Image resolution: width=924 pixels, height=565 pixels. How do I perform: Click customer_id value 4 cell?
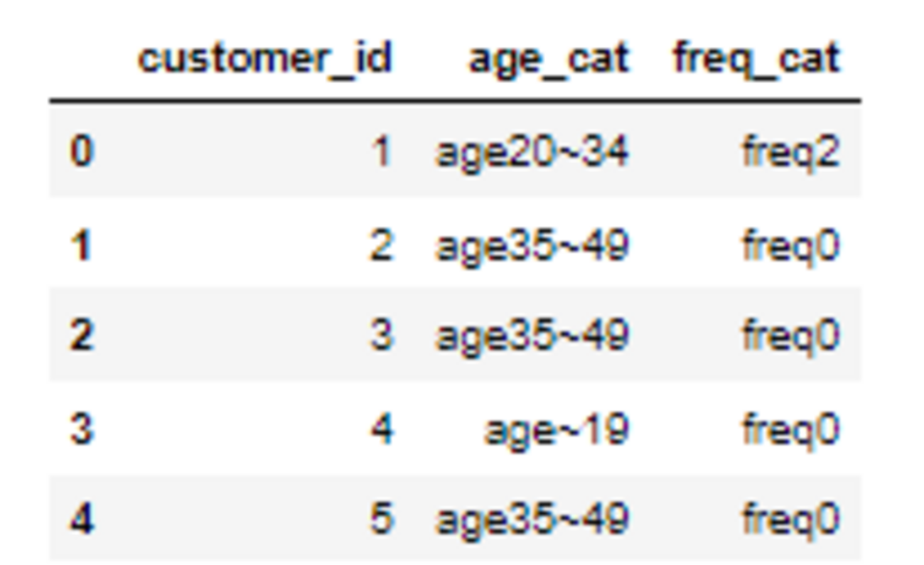tap(381, 429)
